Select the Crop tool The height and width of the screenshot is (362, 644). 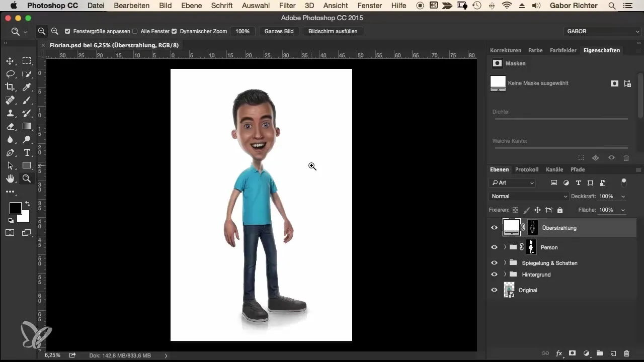[x=10, y=87]
